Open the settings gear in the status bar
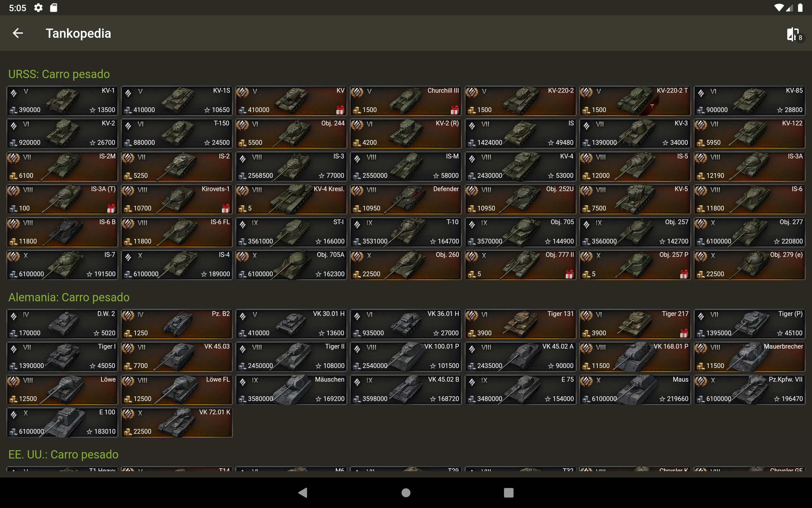Viewport: 812px width, 508px height. tap(39, 8)
